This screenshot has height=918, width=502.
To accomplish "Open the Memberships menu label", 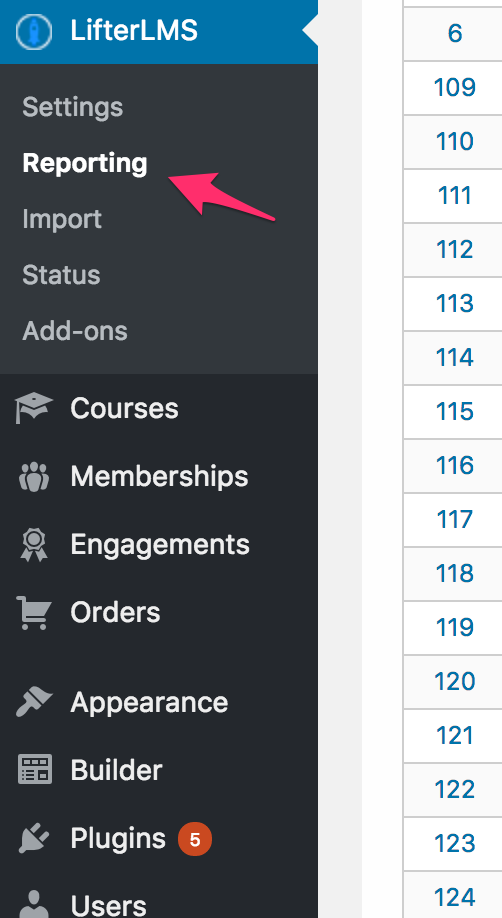I will pyautogui.click(x=159, y=477).
